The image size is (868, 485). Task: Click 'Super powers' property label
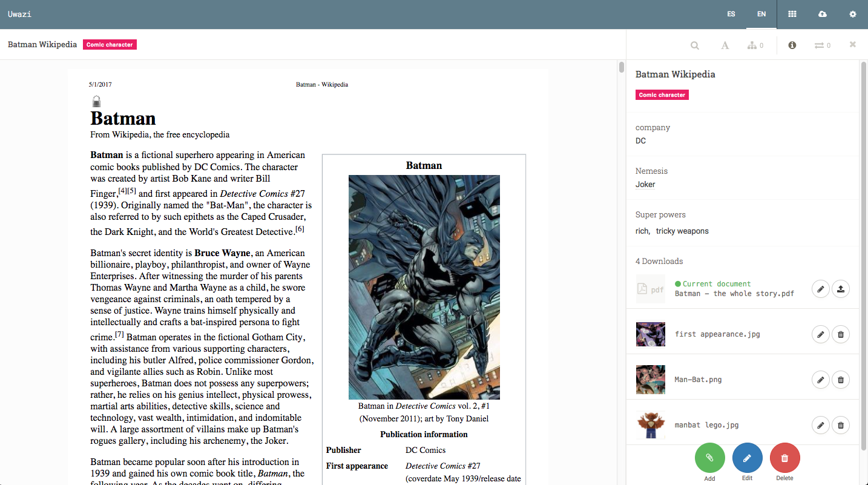click(660, 215)
